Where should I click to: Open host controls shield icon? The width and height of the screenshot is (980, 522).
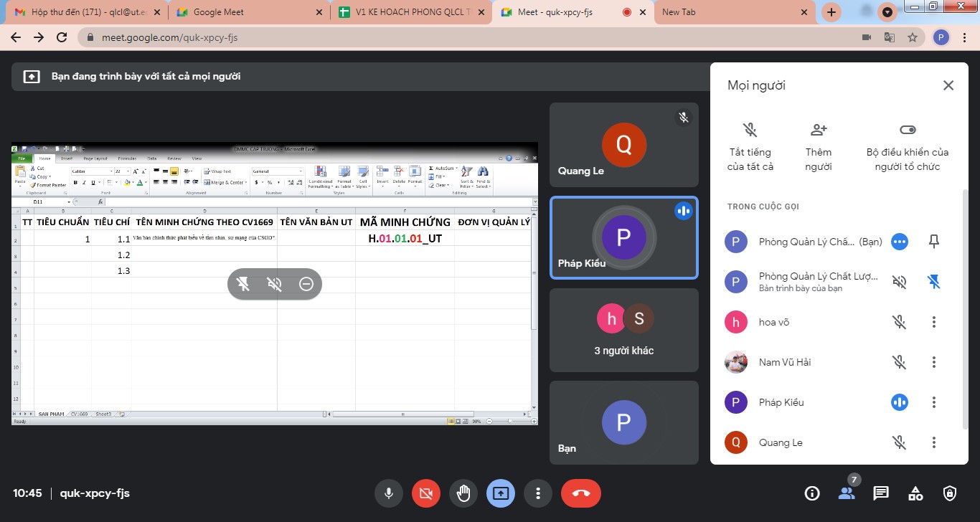tap(950, 493)
